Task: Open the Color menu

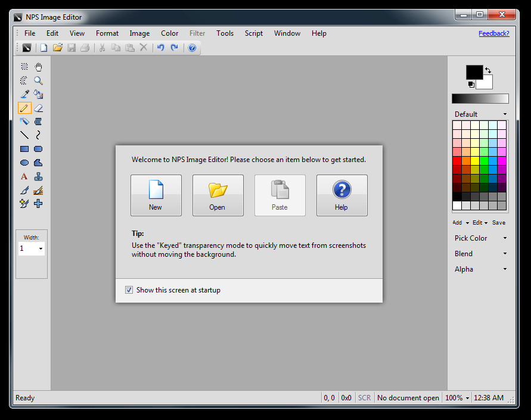Action: [170, 33]
